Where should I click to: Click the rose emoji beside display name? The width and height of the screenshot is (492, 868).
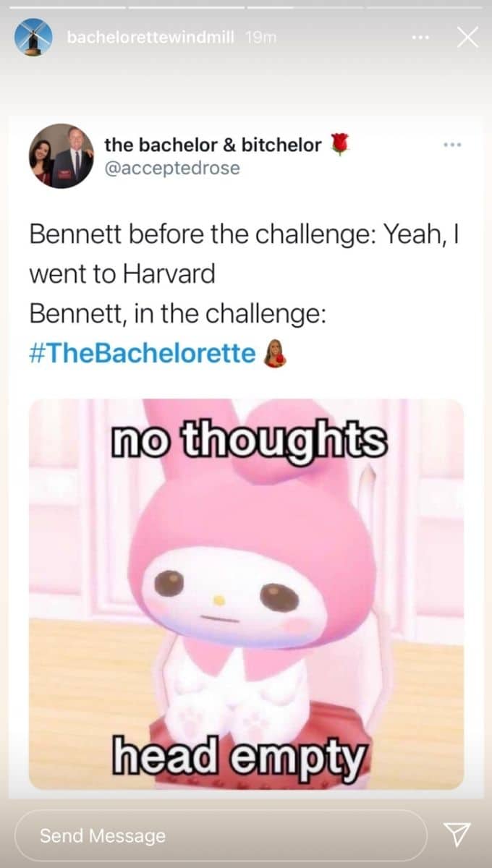coord(339,144)
